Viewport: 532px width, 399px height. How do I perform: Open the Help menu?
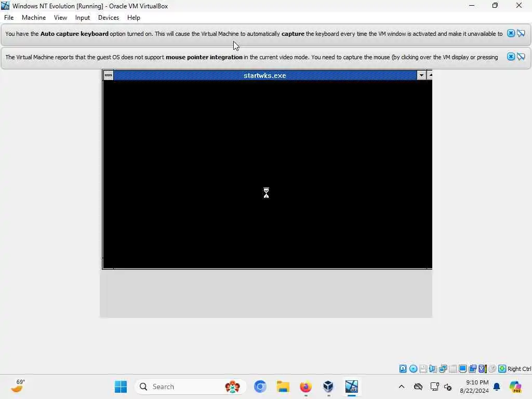click(134, 18)
